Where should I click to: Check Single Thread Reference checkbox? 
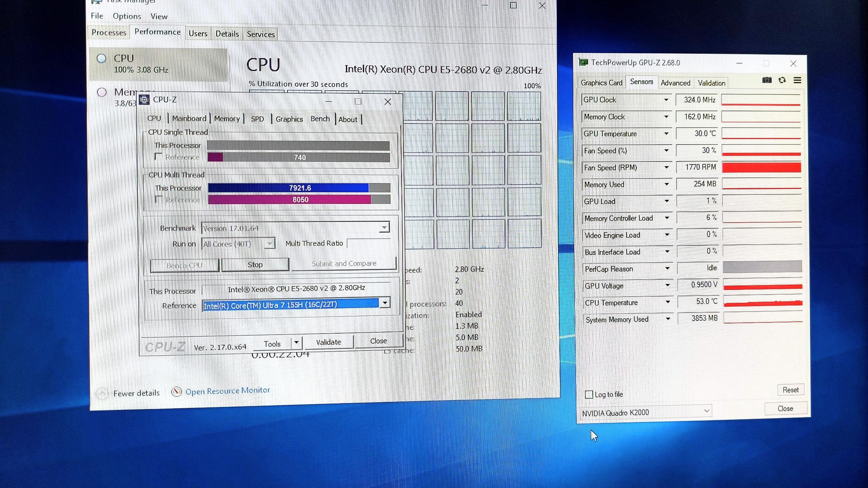158,156
